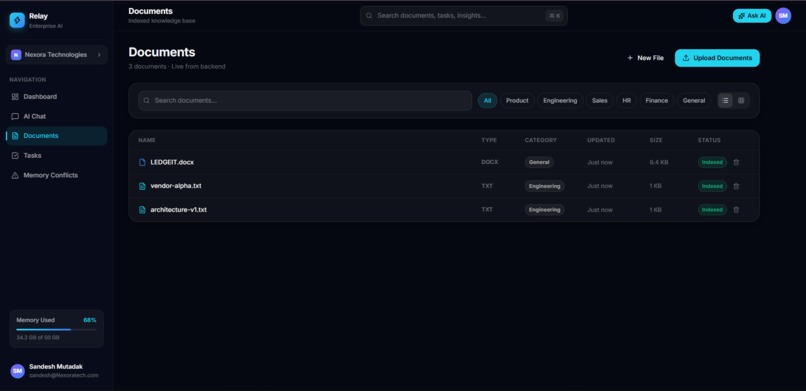Open LEDGEIT.docx document

point(172,162)
